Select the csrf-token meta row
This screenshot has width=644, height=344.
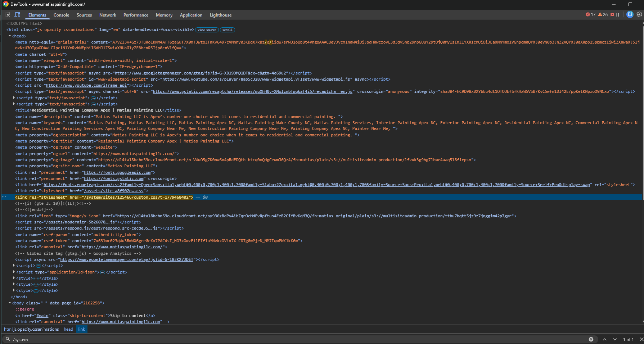coord(159,241)
